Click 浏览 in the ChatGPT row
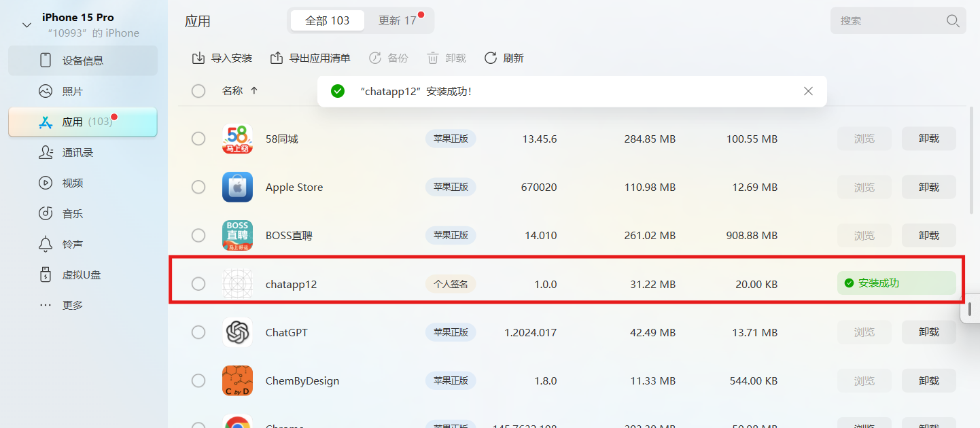This screenshot has height=428, width=980. click(x=864, y=332)
